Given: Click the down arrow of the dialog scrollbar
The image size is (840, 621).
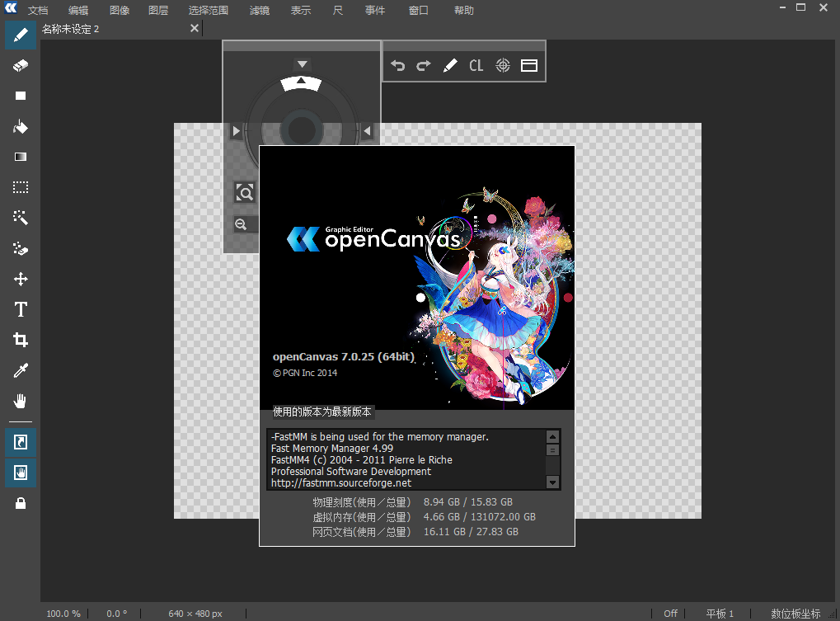Looking at the screenshot, I should coord(552,482).
